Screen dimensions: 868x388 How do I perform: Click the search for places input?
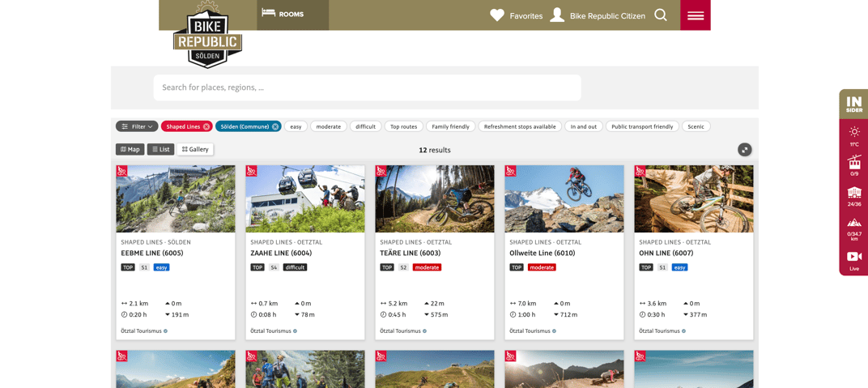click(x=367, y=87)
